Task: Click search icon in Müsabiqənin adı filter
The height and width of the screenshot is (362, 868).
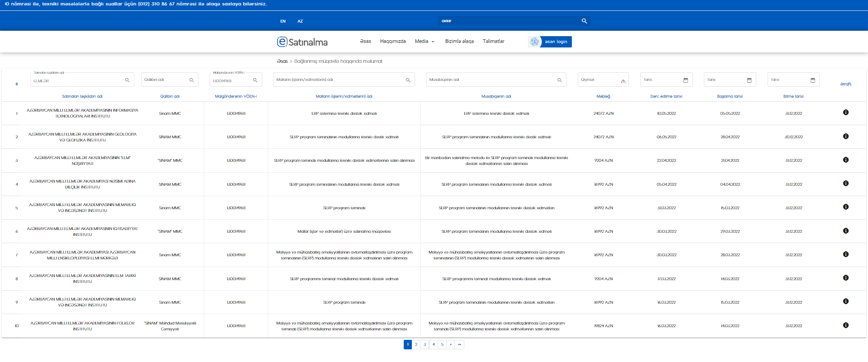Action: click(x=560, y=80)
